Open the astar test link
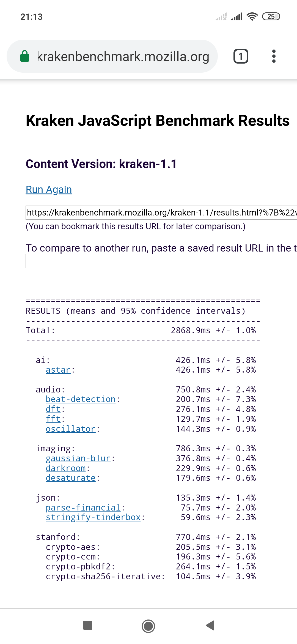The width and height of the screenshot is (297, 644). 58,370
